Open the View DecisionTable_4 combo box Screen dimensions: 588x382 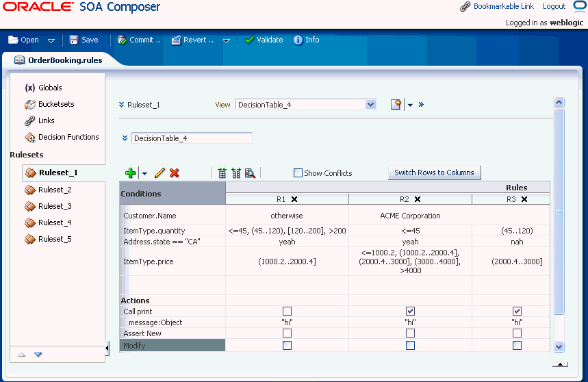click(305, 105)
